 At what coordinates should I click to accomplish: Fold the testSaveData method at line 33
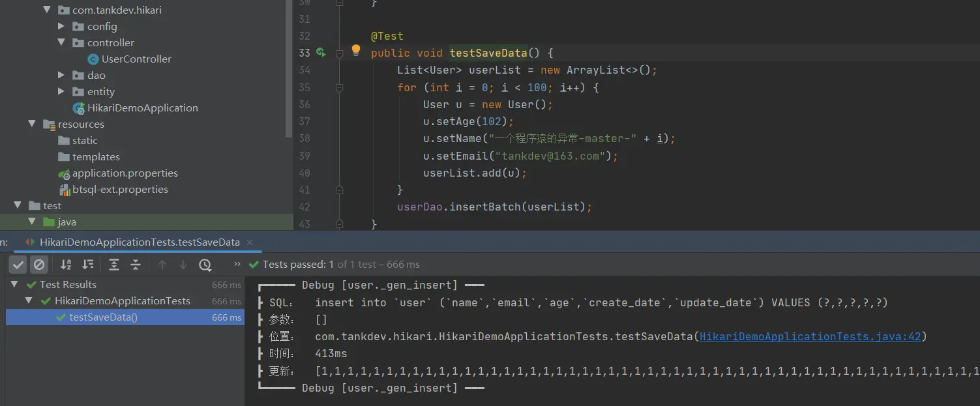339,53
